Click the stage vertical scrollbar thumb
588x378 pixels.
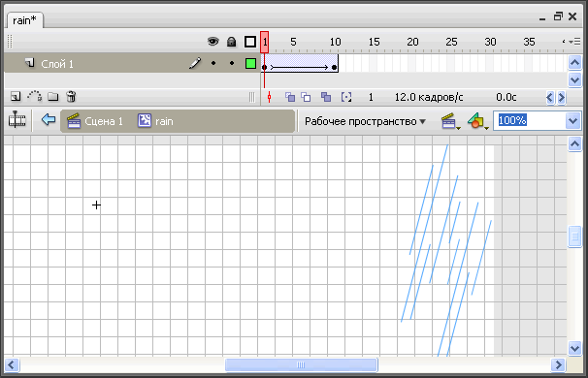point(574,236)
